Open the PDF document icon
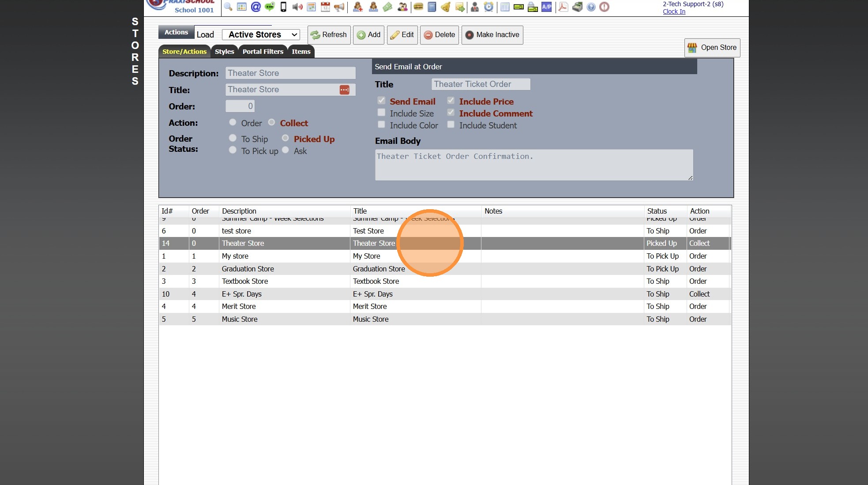 pos(563,7)
